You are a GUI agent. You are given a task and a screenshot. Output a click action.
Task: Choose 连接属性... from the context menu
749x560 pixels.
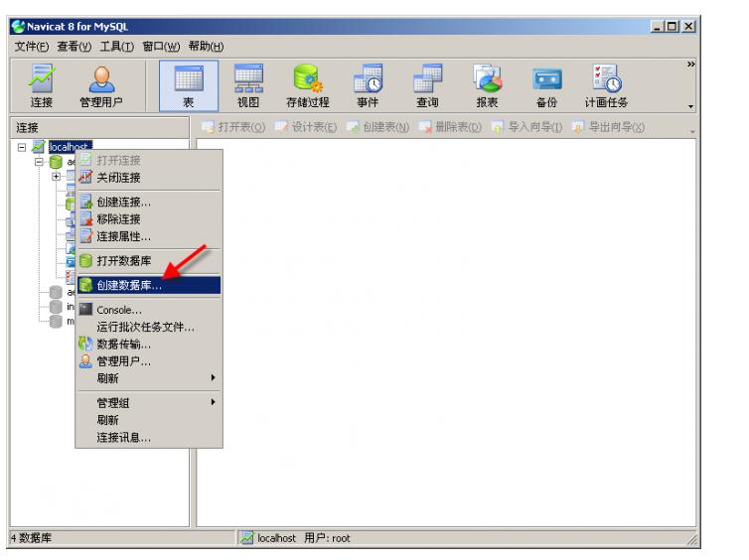tap(149, 236)
